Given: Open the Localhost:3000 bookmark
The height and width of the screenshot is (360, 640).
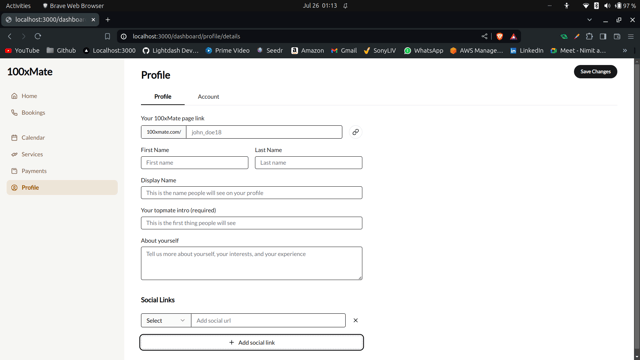Looking at the screenshot, I should click(x=109, y=51).
